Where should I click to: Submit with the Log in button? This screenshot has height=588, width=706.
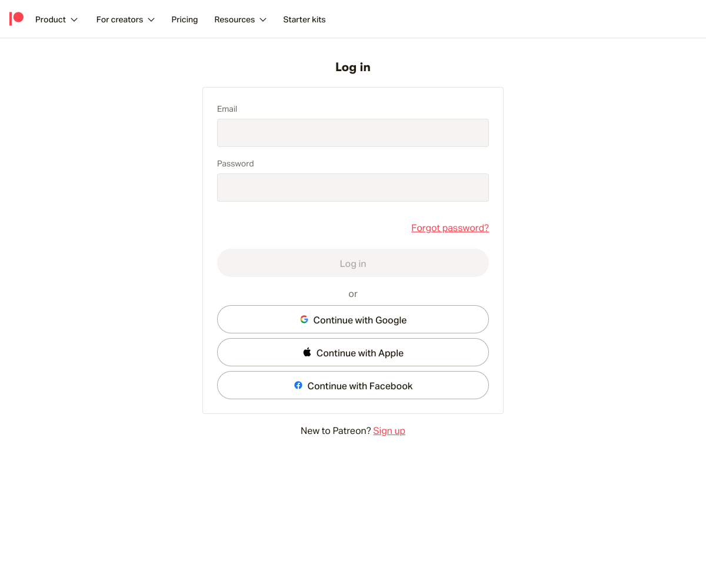tap(353, 263)
